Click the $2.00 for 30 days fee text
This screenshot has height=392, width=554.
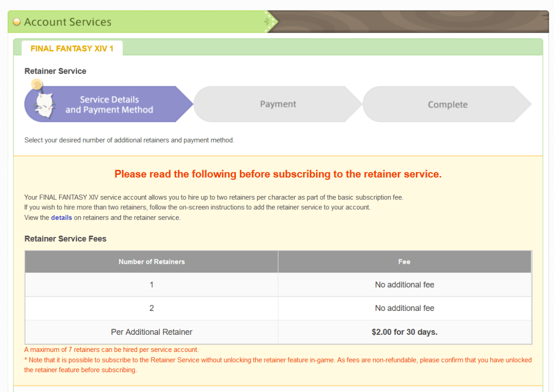404,332
